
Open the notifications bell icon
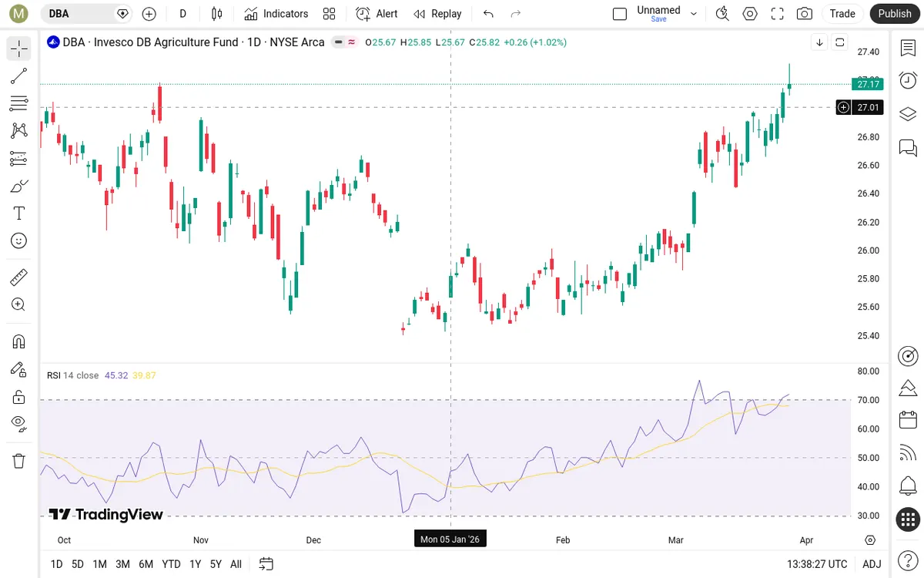908,486
